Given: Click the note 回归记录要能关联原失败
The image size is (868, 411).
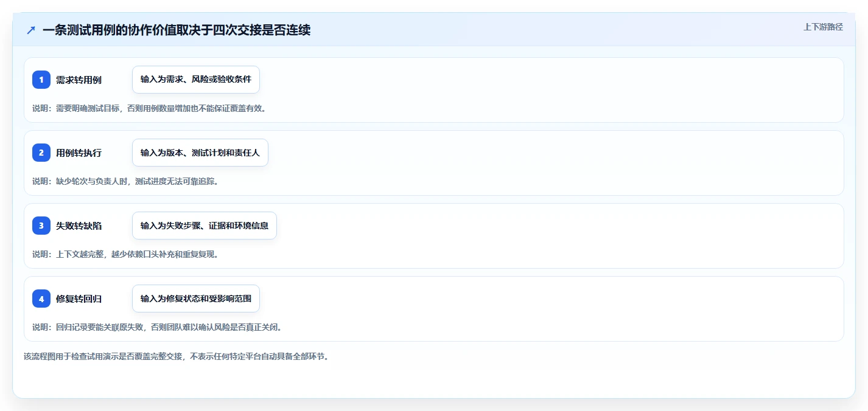Looking at the screenshot, I should 100,327.
